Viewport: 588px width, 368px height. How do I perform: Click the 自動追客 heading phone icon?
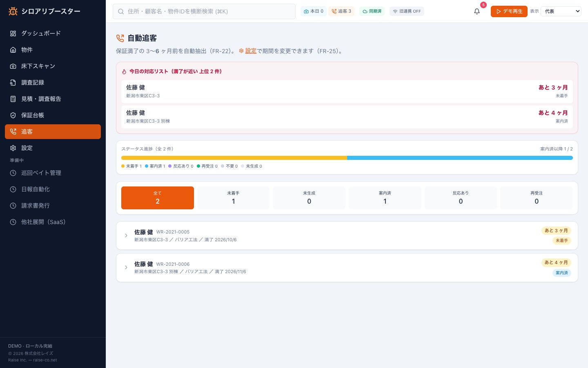(120, 38)
